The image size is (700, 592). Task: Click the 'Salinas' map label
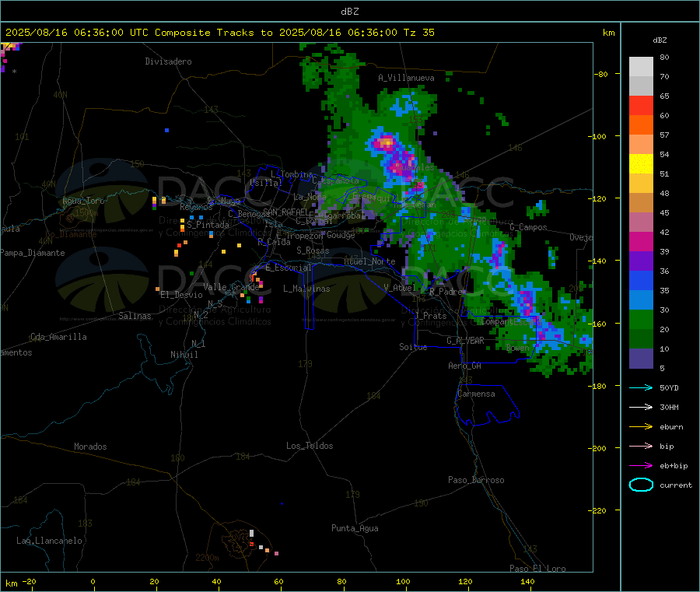(x=135, y=316)
